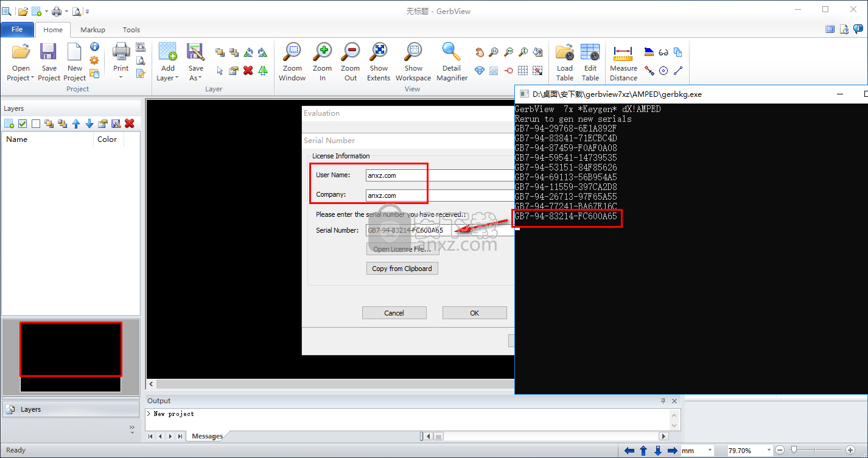The height and width of the screenshot is (458, 868).
Task: Click the Name column header in Layers
Action: tap(48, 139)
